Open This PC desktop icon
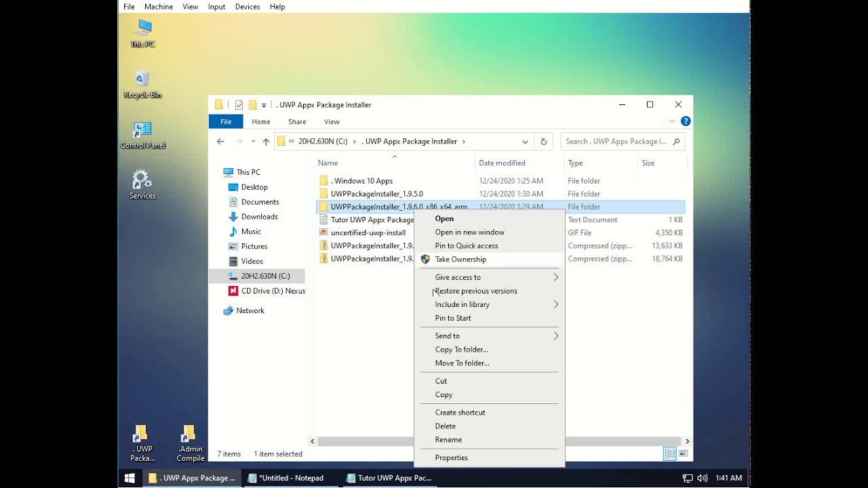This screenshot has height=488, width=868. (142, 33)
